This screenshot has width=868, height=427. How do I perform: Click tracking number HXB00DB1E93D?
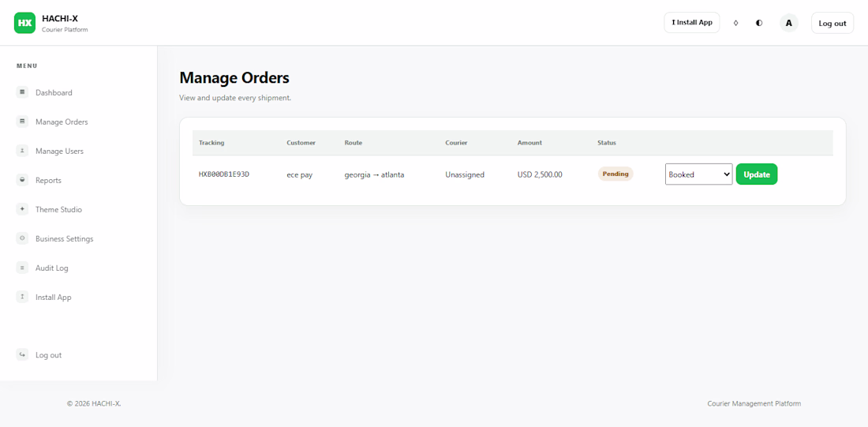point(224,174)
